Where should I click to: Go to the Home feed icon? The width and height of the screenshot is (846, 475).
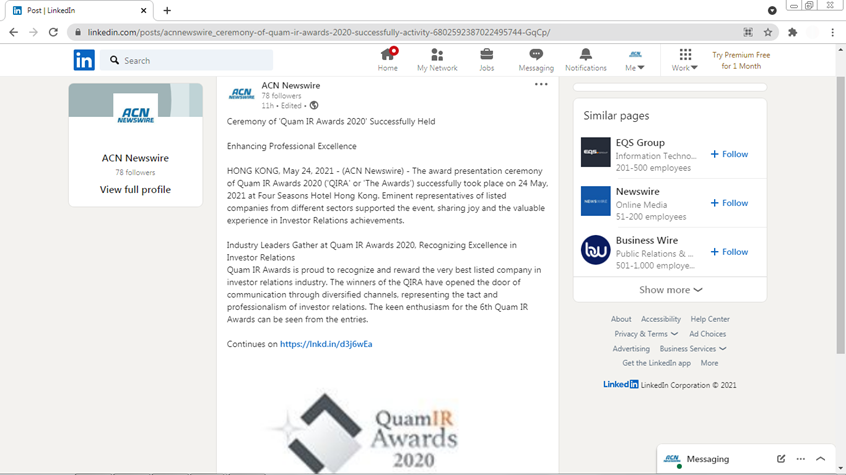(x=387, y=59)
